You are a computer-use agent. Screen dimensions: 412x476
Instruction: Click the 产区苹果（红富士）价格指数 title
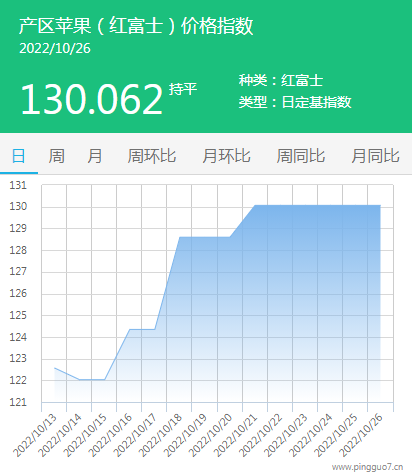point(136,26)
